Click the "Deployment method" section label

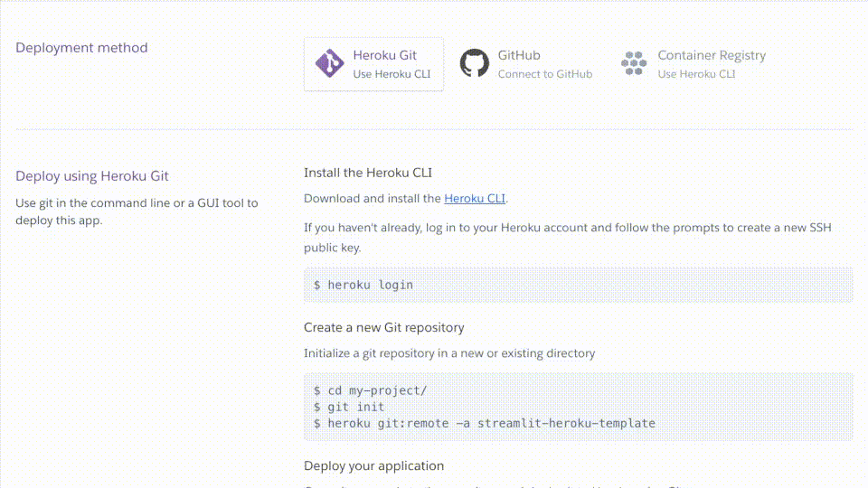point(81,48)
